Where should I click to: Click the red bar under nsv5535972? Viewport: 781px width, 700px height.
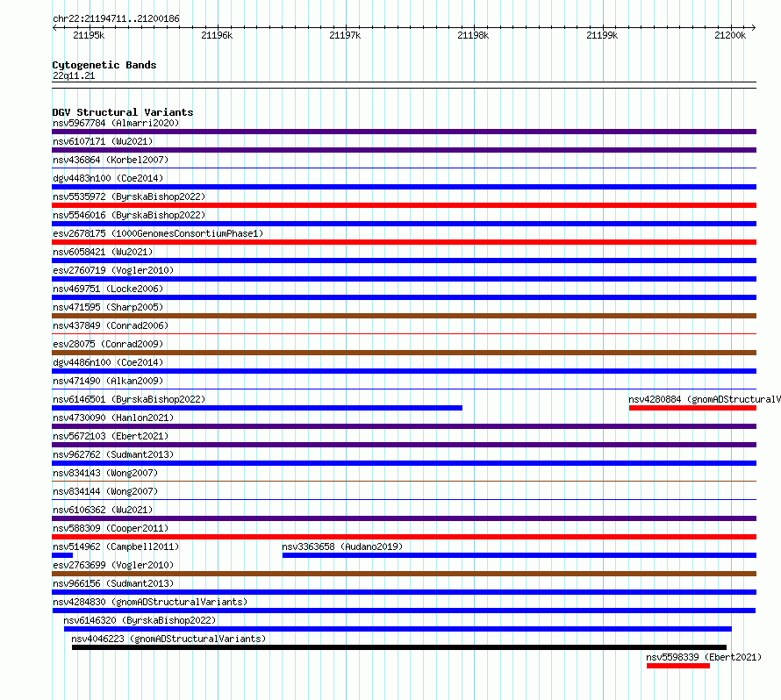[x=404, y=205]
